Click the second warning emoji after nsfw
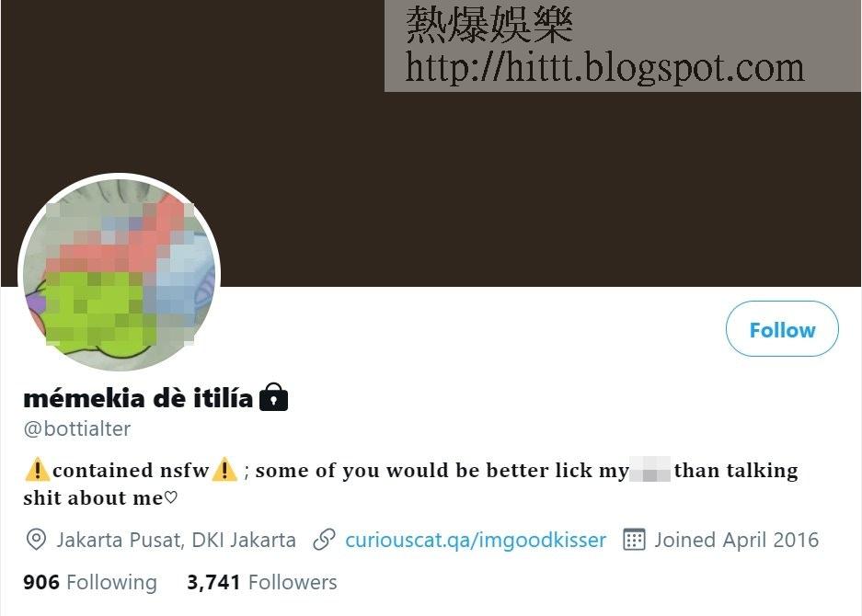Image resolution: width=862 pixels, height=616 pixels. pos(224,470)
